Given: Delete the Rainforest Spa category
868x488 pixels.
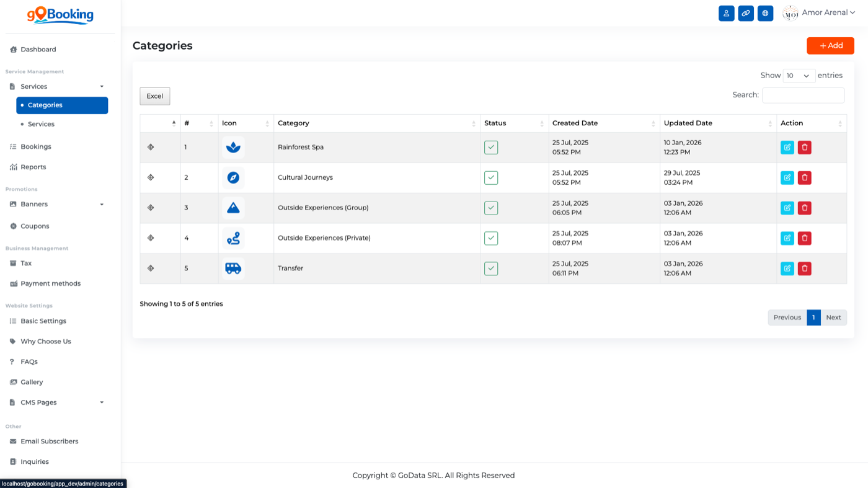Looking at the screenshot, I should (805, 148).
